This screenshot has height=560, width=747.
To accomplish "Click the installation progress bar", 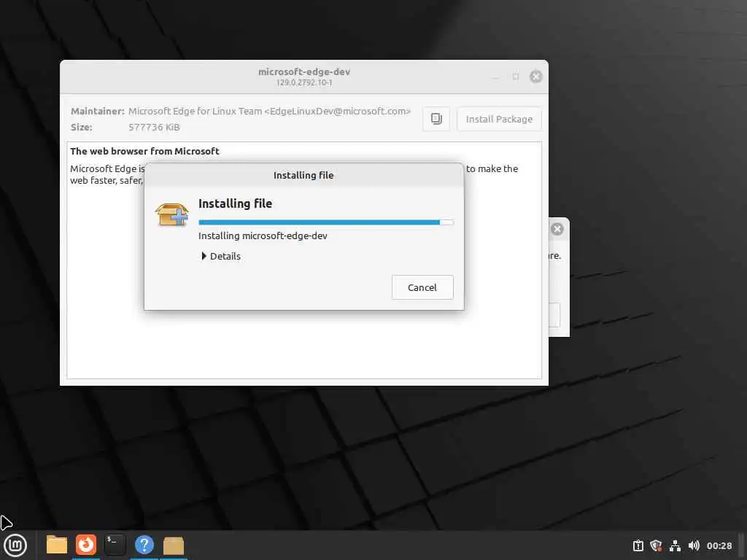I will click(x=326, y=222).
